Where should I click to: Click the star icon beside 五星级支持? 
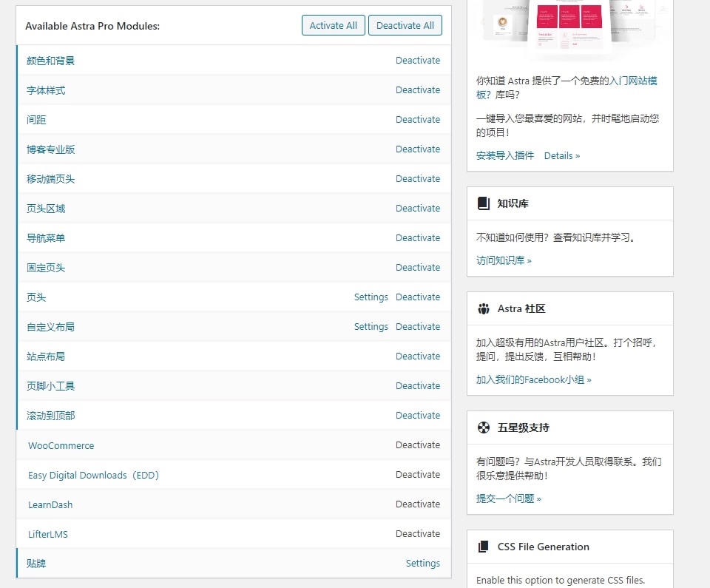[x=484, y=427]
